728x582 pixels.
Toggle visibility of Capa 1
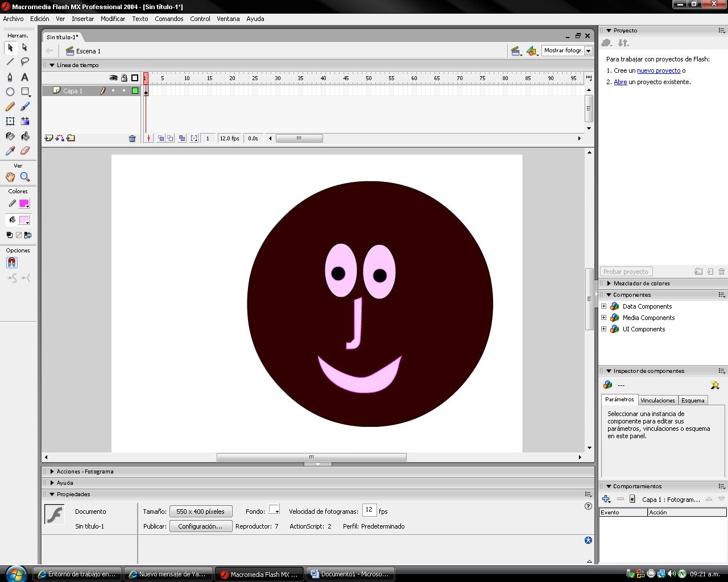tap(113, 91)
